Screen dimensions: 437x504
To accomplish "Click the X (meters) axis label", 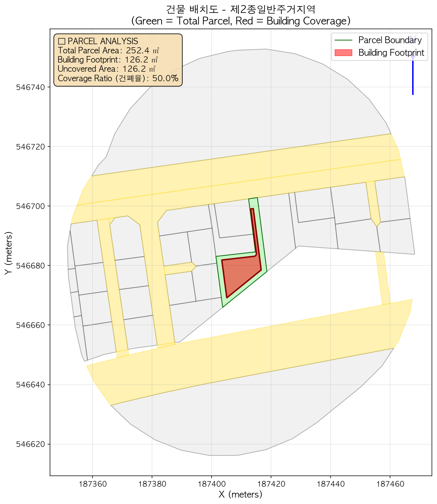I will coord(240,494).
